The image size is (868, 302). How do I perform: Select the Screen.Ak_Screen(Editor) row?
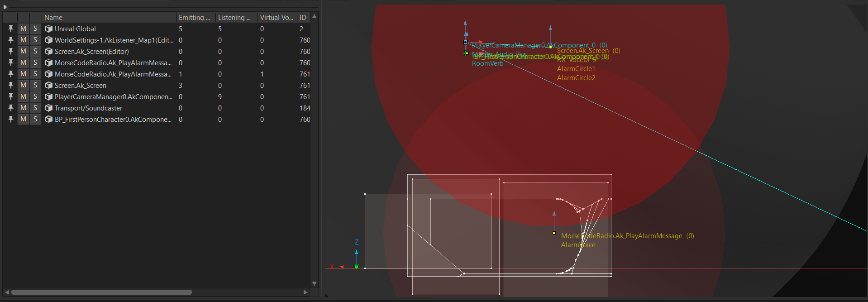click(92, 51)
